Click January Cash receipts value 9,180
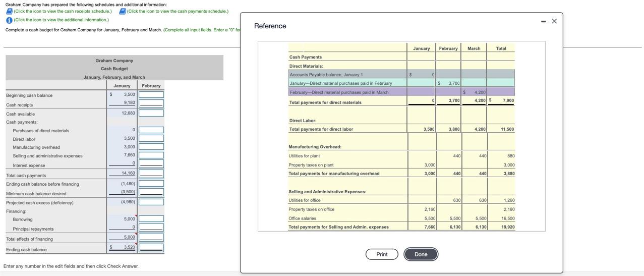This screenshot has height=276, width=644. coord(130,102)
